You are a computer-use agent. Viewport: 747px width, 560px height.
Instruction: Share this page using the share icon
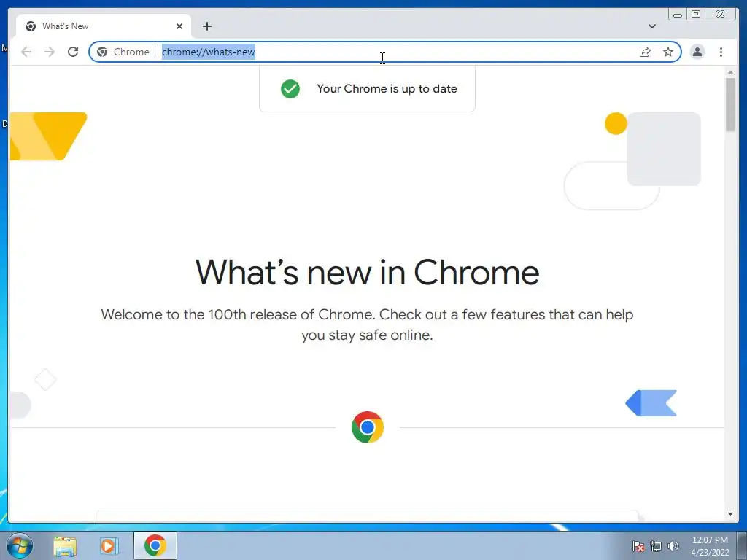coord(645,52)
